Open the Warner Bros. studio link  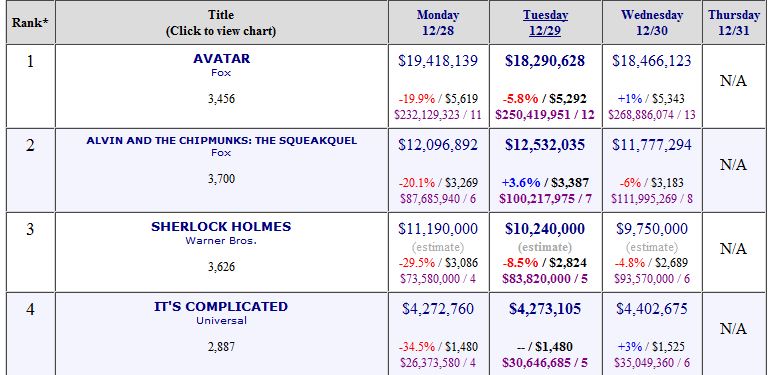click(x=221, y=241)
